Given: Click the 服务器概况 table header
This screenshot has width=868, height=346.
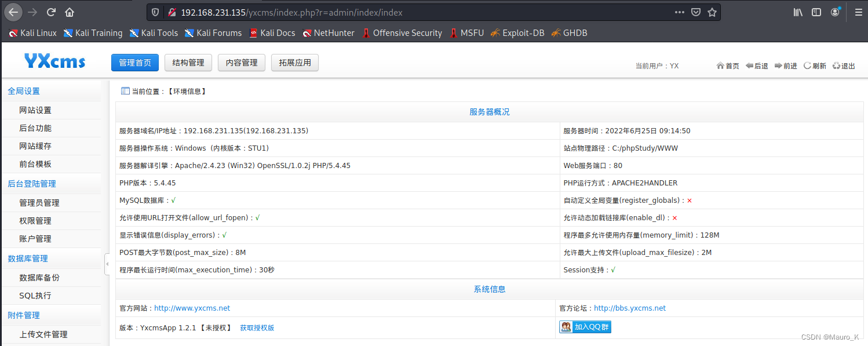Looking at the screenshot, I should (490, 112).
